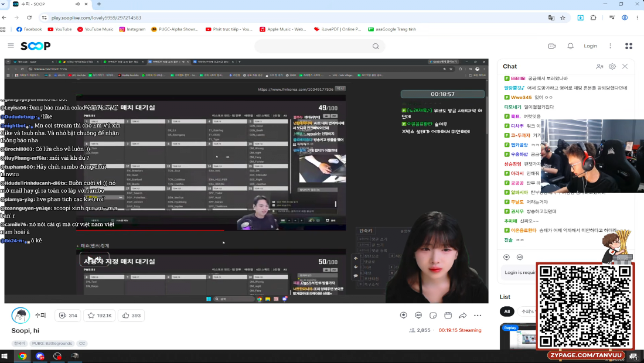Send star balloon gift under video
The image size is (644, 363).
[403, 316]
